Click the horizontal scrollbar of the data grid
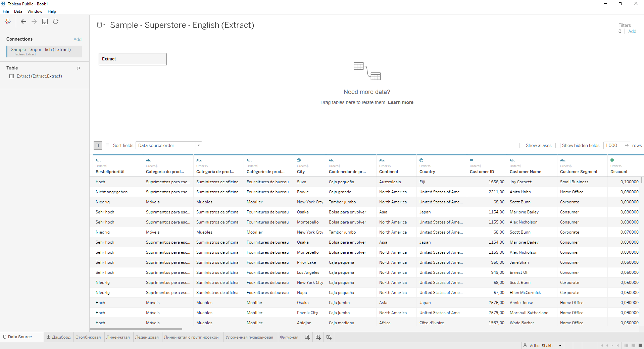 point(136,329)
